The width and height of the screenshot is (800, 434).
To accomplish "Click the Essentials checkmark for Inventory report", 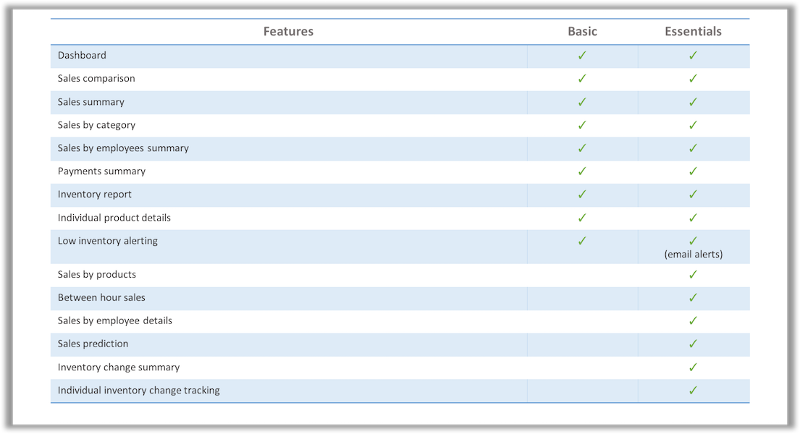I will 693,194.
